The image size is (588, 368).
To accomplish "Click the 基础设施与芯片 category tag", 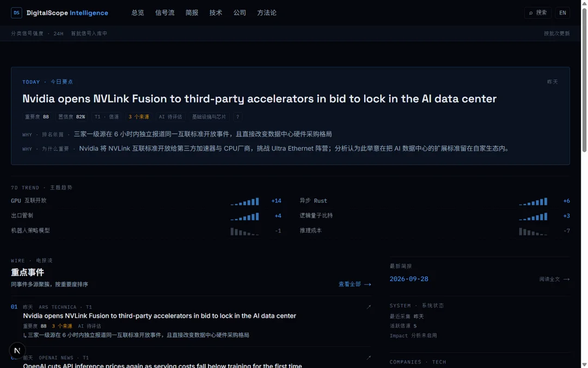I will 209,117.
